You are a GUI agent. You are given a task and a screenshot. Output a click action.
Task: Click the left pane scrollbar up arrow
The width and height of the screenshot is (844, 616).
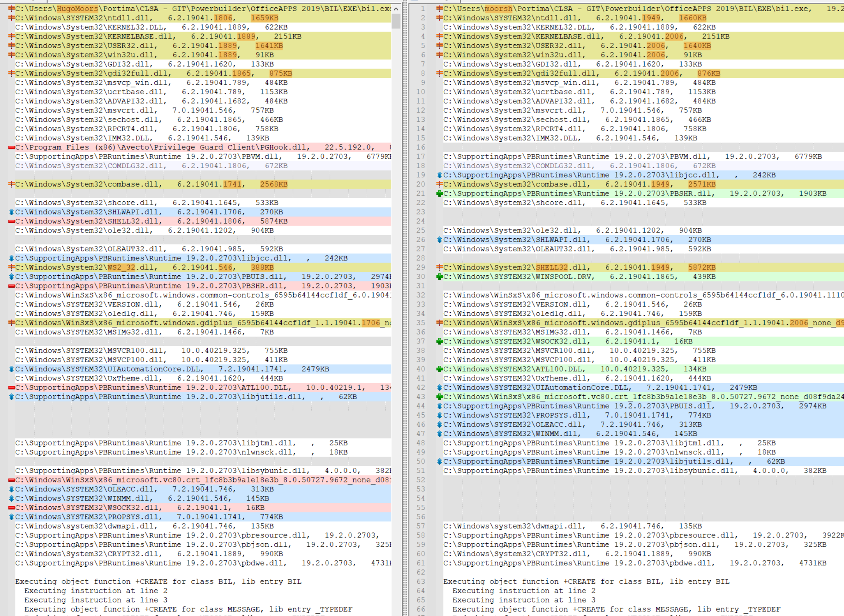coord(396,8)
